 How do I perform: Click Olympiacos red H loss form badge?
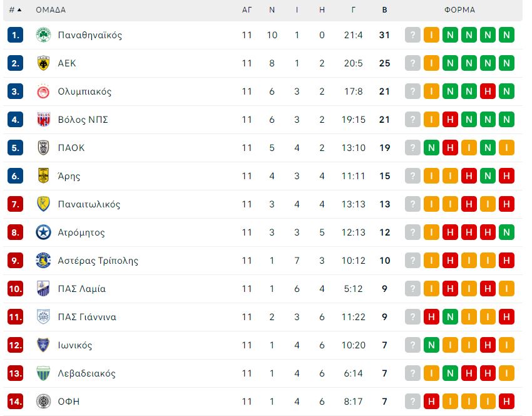488,91
